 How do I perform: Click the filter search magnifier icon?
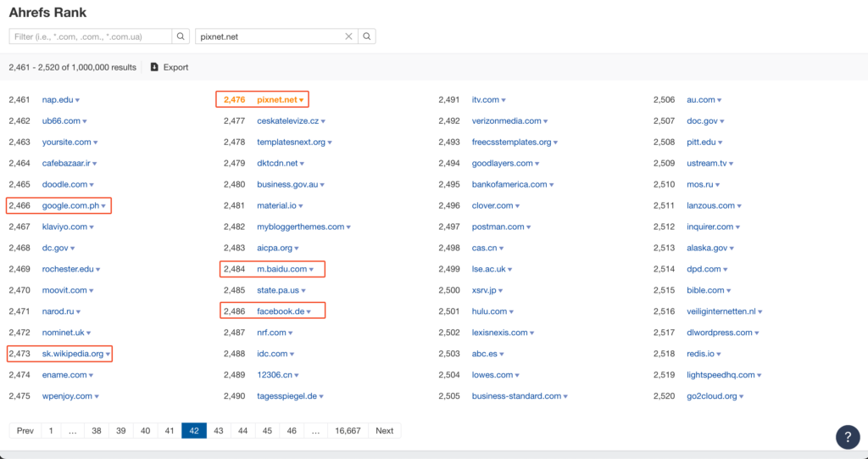tap(181, 36)
